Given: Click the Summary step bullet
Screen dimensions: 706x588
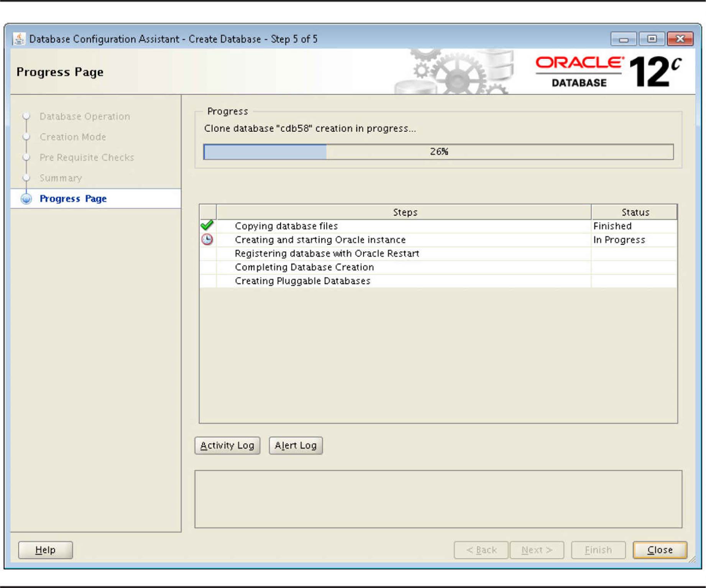Looking at the screenshot, I should click(x=26, y=178).
